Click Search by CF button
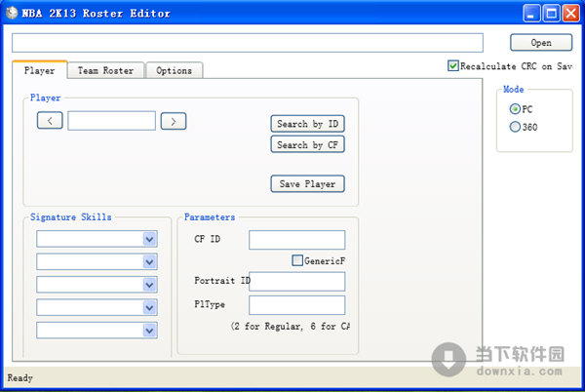The image size is (585, 392). point(307,144)
